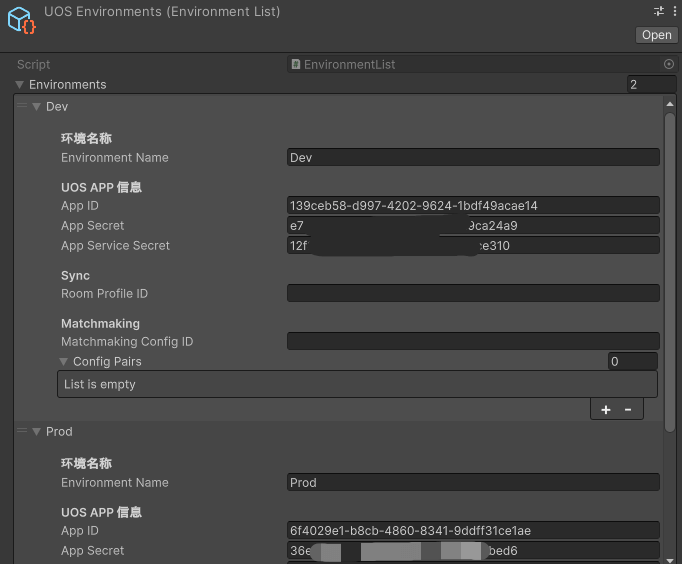Click the Config Pairs size field
682x564 pixels.
tap(632, 361)
